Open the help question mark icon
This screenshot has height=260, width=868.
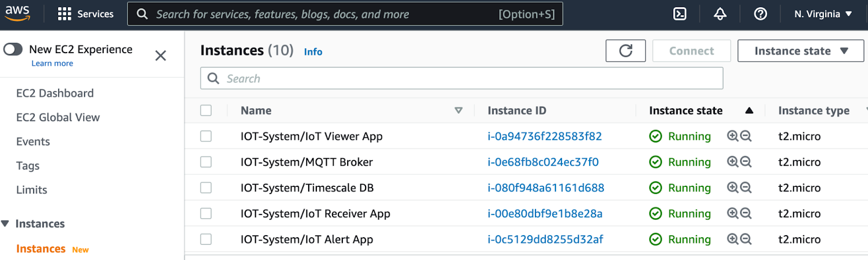761,14
